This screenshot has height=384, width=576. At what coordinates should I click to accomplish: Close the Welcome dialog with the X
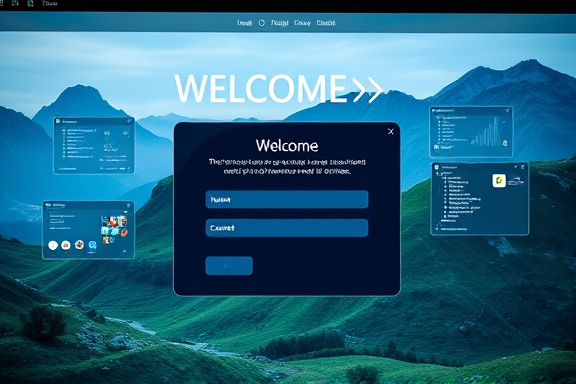point(391,132)
